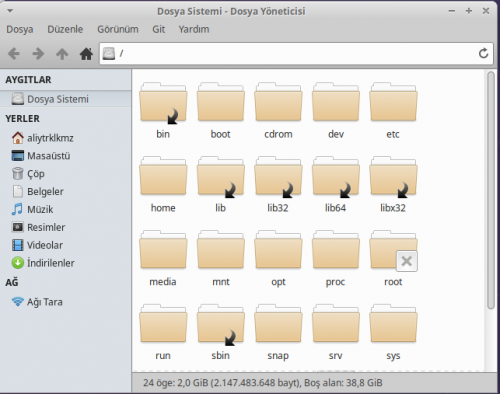
Task: Open the Git menu
Action: point(159,29)
